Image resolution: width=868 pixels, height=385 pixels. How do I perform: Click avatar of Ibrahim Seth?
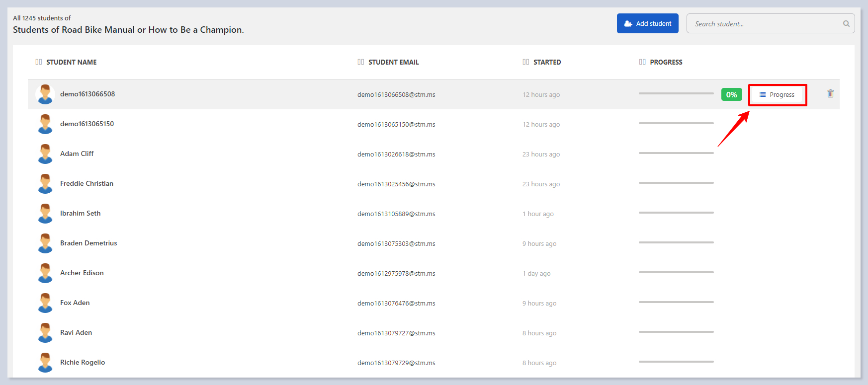click(45, 214)
